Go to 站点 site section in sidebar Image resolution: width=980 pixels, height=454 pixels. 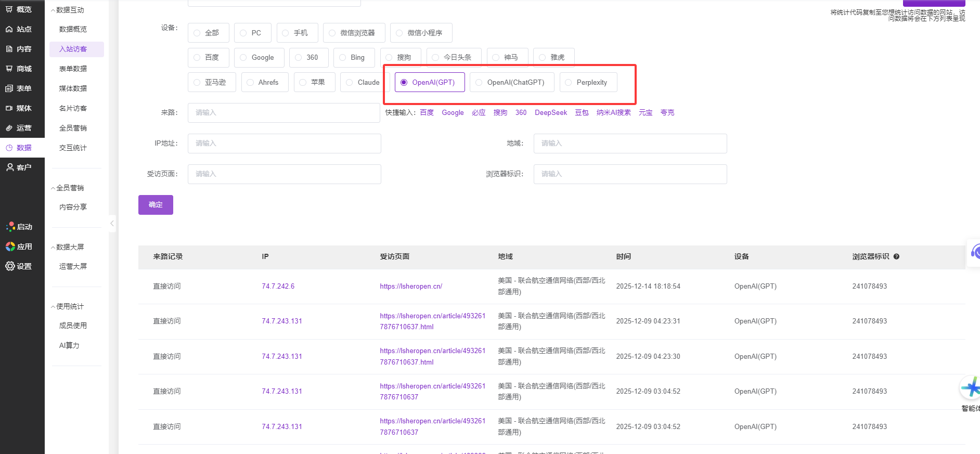pyautogui.click(x=9, y=29)
